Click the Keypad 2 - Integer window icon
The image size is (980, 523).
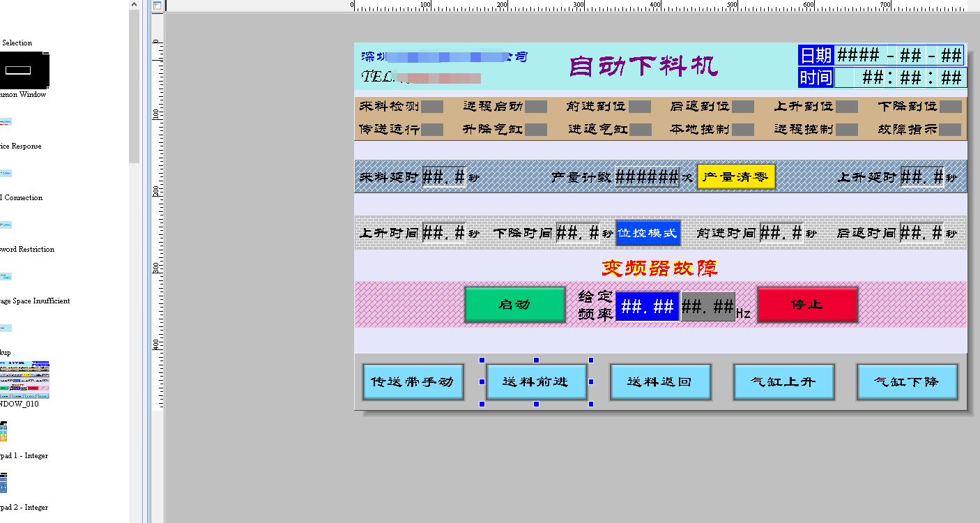[x=3, y=483]
